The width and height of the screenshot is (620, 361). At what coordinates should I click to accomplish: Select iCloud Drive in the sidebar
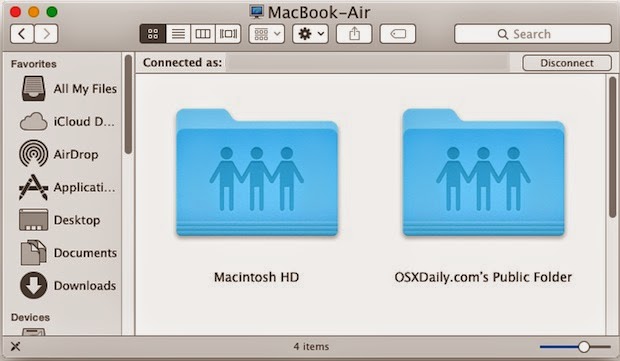coord(67,122)
